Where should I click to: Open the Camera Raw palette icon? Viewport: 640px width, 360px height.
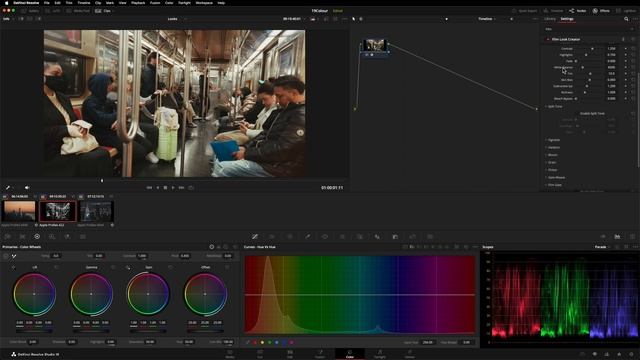[8, 237]
